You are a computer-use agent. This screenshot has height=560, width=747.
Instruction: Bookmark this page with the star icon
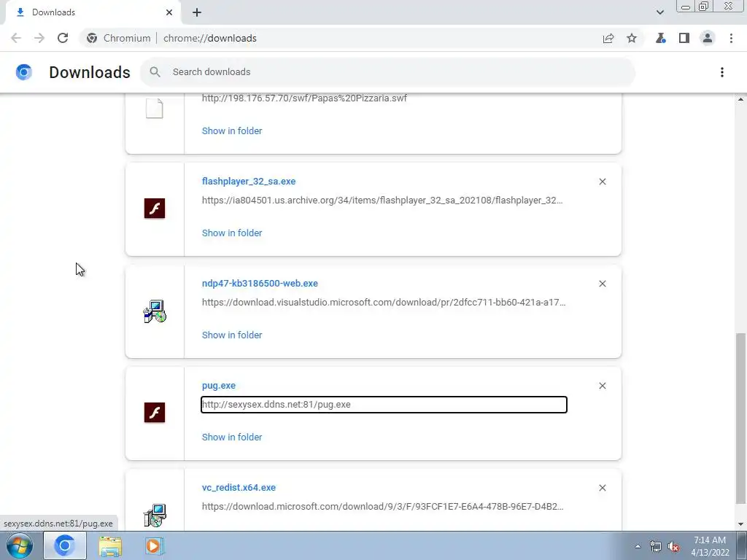tap(632, 38)
